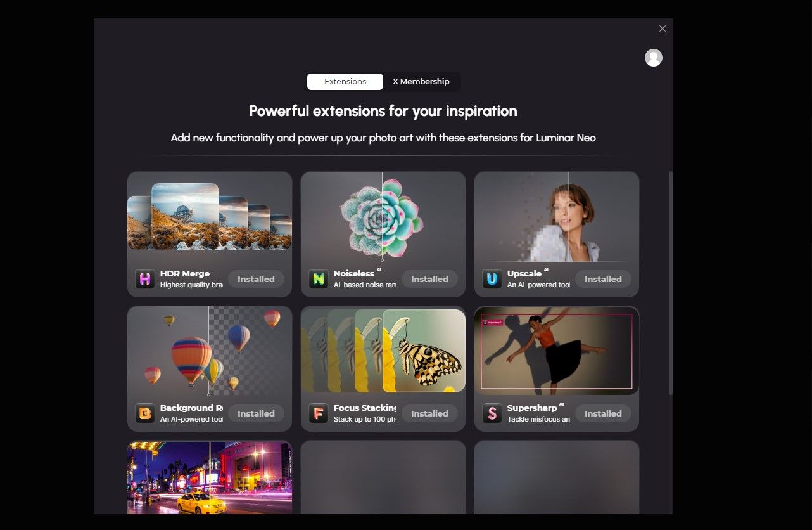Close the extensions window with X
812x530 pixels.
pyautogui.click(x=663, y=29)
